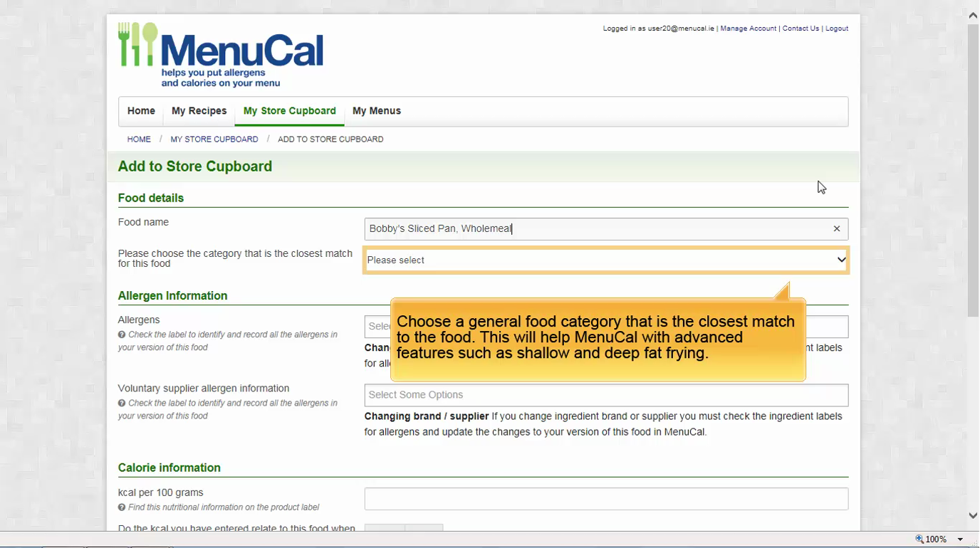Click the Logout link
Screen dimensions: 980x548
pyautogui.click(x=837, y=28)
